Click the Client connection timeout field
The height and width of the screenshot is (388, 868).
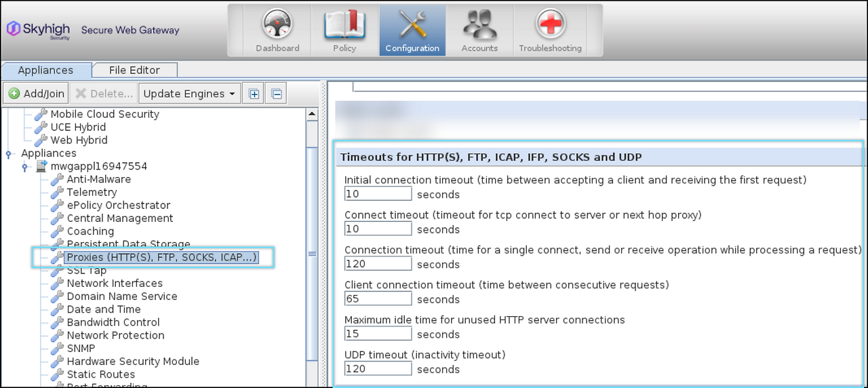[x=378, y=299]
